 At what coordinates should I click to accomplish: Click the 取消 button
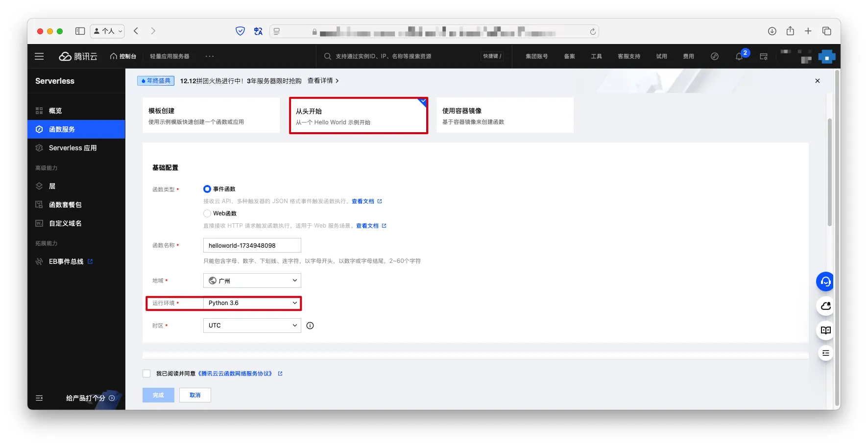click(x=195, y=395)
